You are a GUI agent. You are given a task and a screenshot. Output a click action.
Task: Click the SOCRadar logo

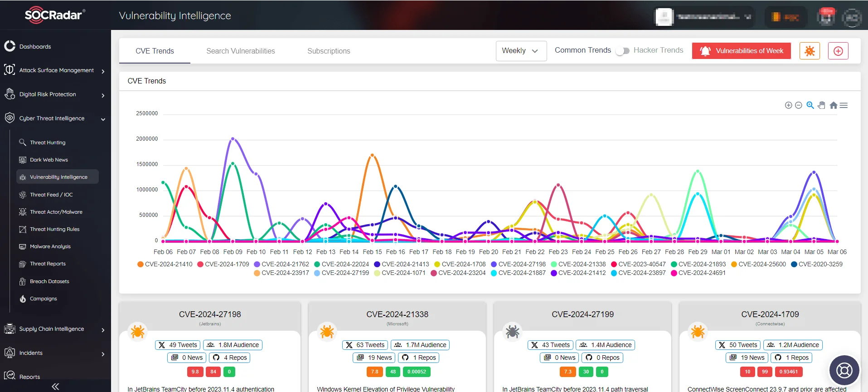click(x=55, y=15)
